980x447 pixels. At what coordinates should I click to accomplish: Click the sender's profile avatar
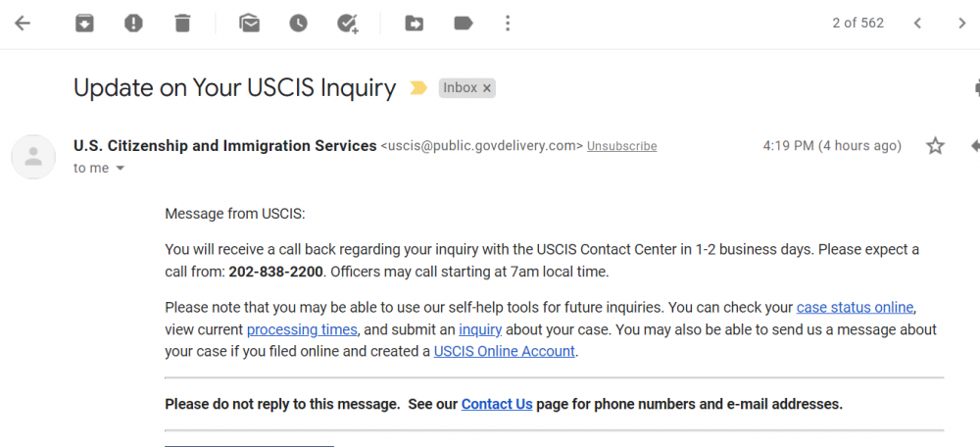33,157
